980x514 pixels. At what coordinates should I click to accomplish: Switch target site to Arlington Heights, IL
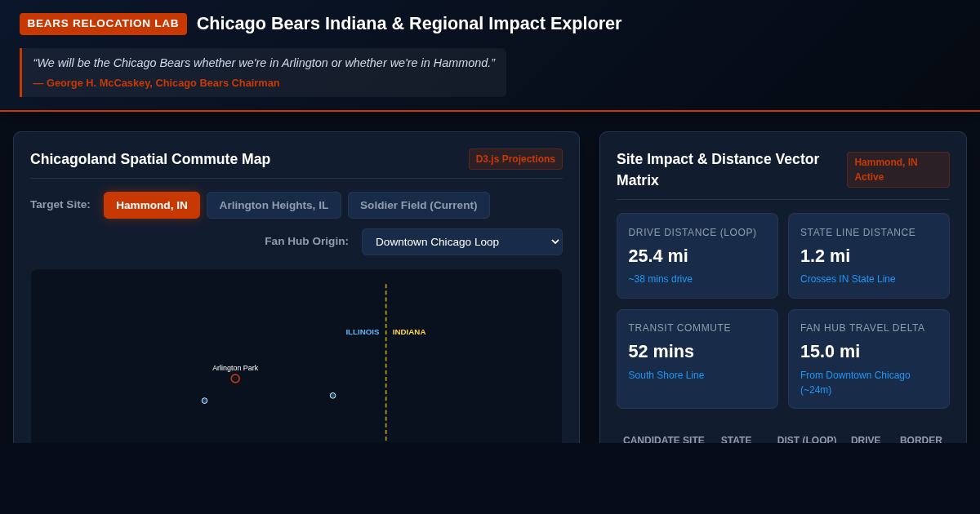pos(274,205)
